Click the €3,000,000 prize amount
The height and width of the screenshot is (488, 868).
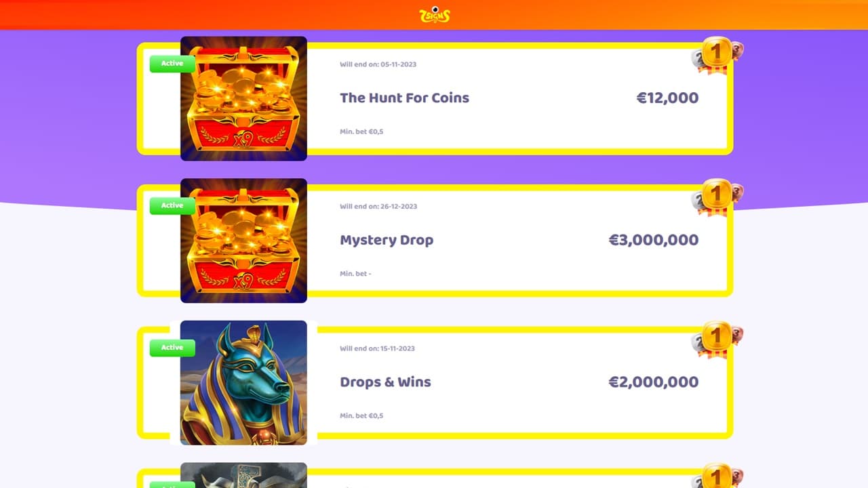[653, 240]
